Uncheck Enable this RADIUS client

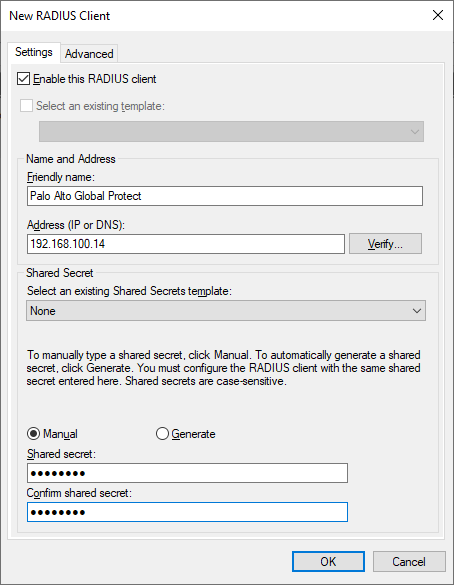(24, 79)
